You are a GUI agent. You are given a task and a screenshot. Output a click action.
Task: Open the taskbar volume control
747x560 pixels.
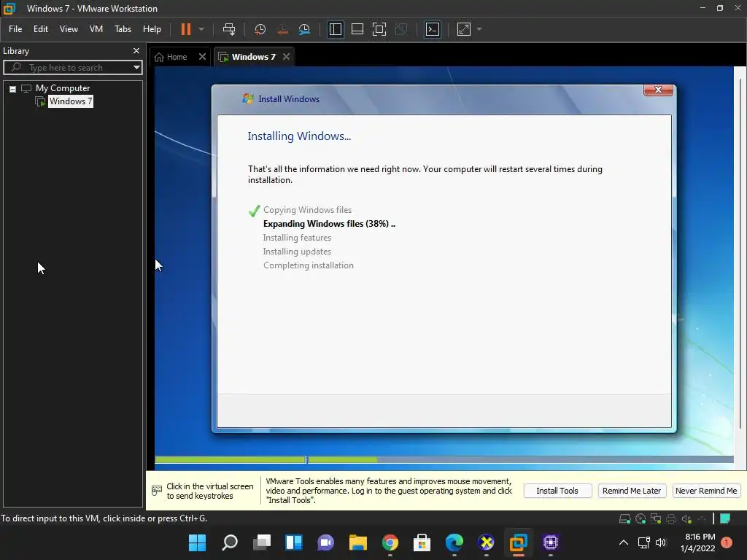point(661,542)
